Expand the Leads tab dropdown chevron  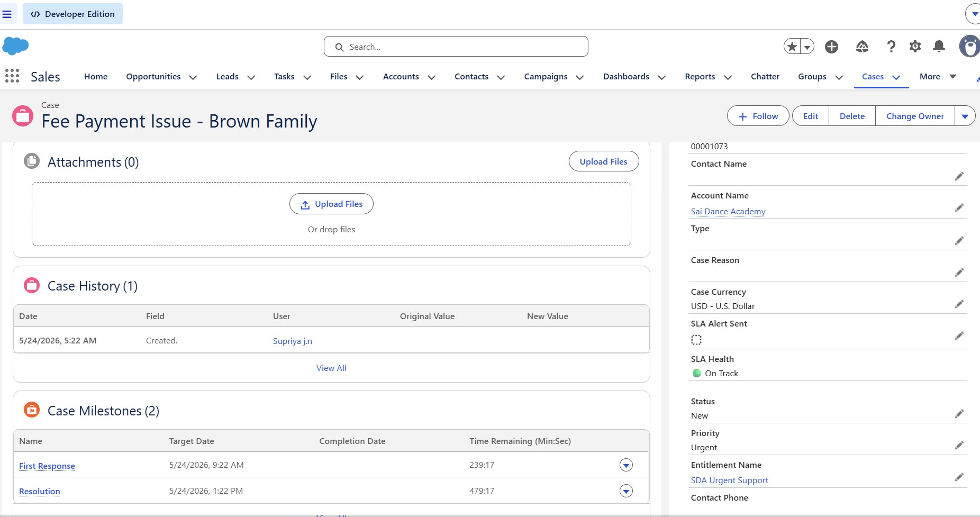click(251, 77)
